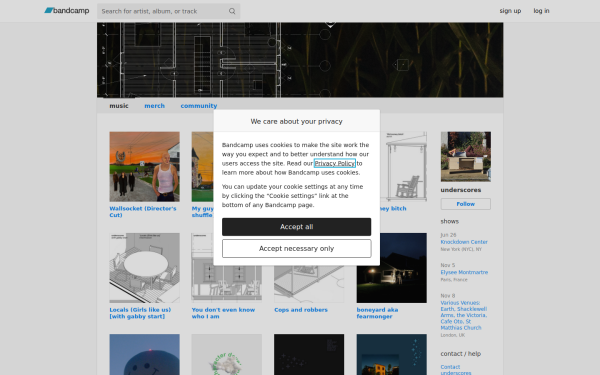Click You don't even know who I am title
The image size is (600, 375).
click(x=223, y=313)
